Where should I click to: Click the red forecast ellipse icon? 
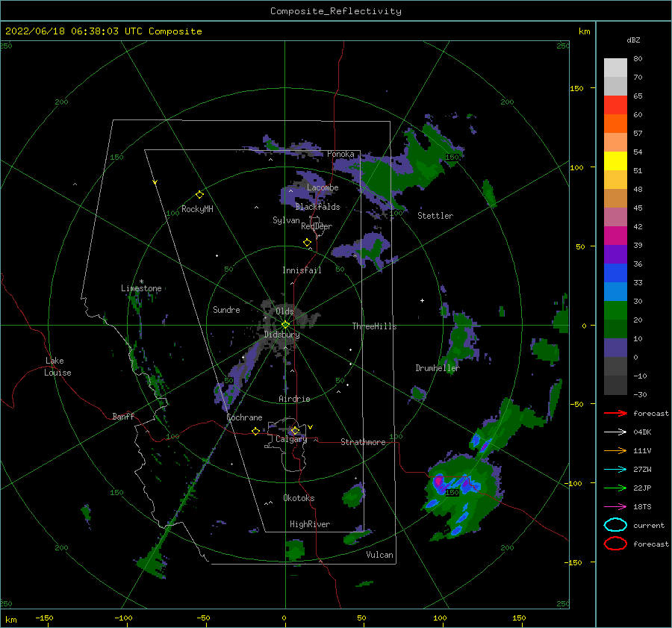coord(615,544)
